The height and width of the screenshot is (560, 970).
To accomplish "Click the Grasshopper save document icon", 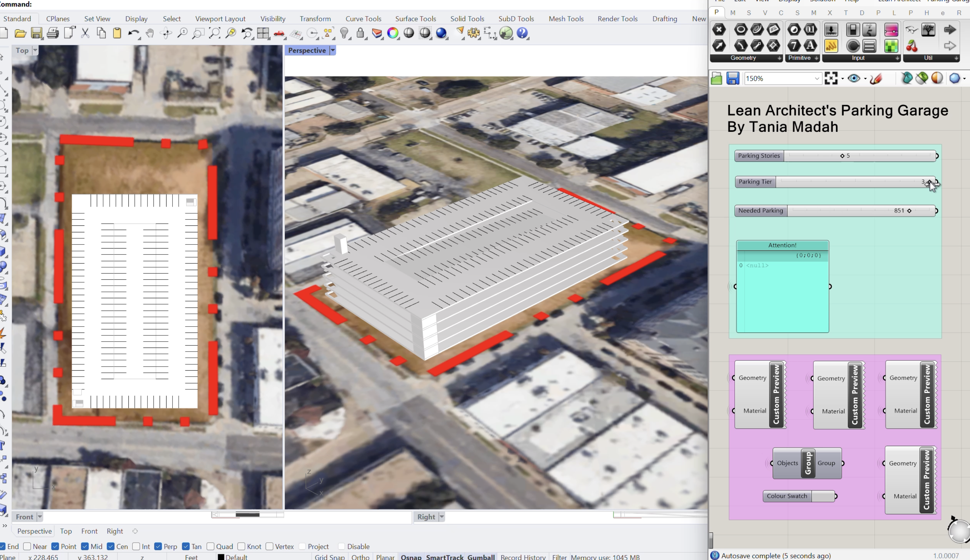I will click(x=732, y=78).
